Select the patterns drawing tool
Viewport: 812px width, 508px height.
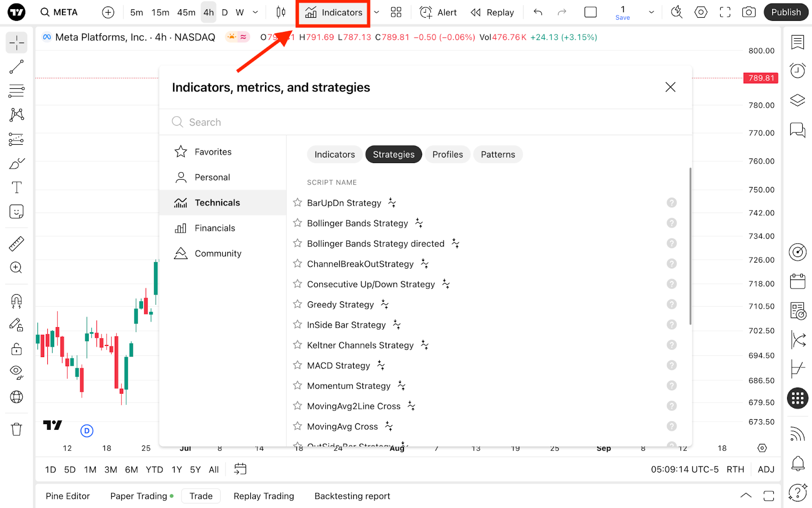coord(17,115)
